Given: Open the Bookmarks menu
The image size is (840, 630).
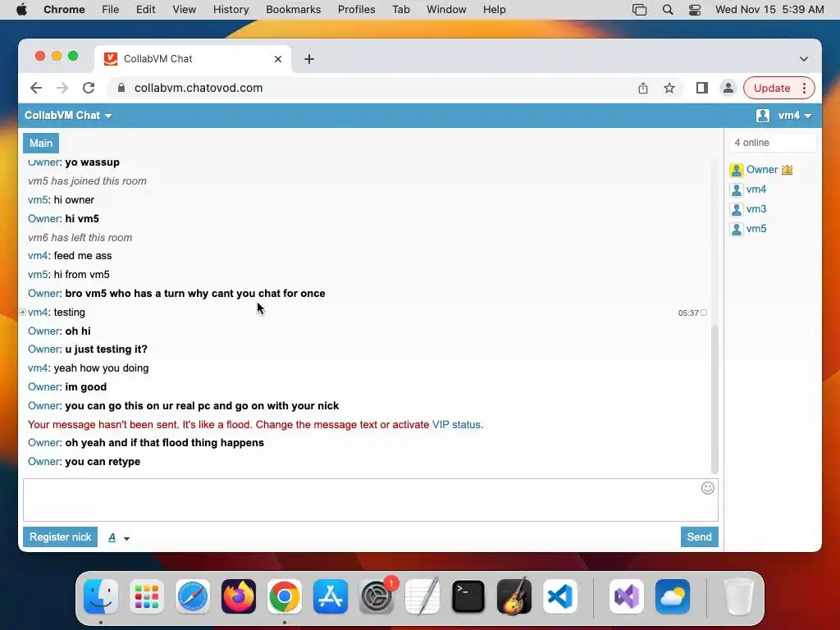Looking at the screenshot, I should (293, 10).
